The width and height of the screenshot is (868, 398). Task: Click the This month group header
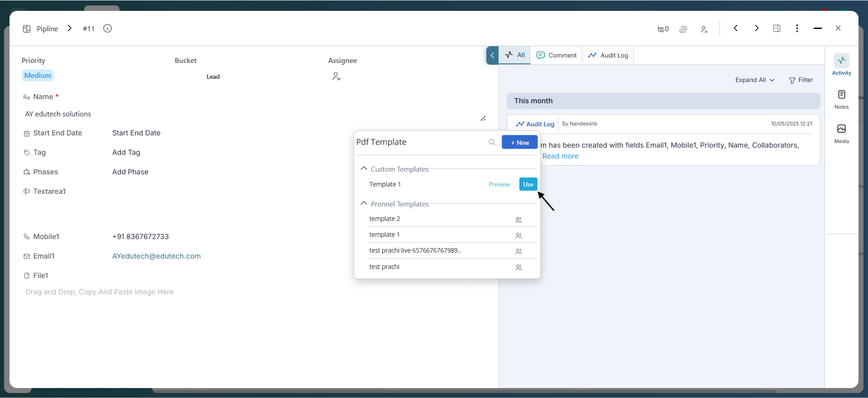[663, 101]
